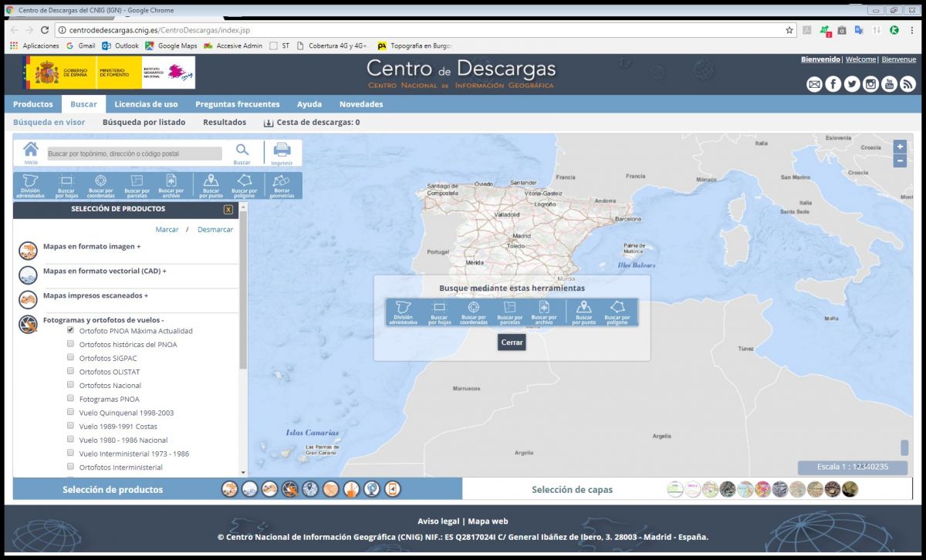Image resolution: width=926 pixels, height=560 pixels.
Task: Select Buscar por parcelas in the left panel toolbar
Action: pos(137,185)
